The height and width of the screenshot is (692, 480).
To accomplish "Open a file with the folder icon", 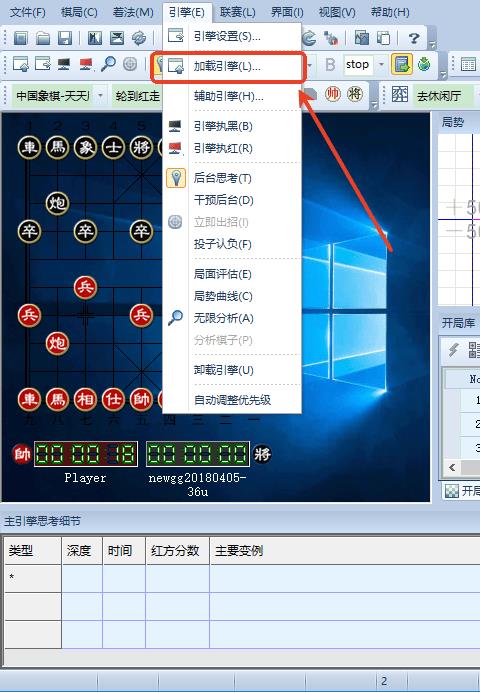I will pos(43,38).
